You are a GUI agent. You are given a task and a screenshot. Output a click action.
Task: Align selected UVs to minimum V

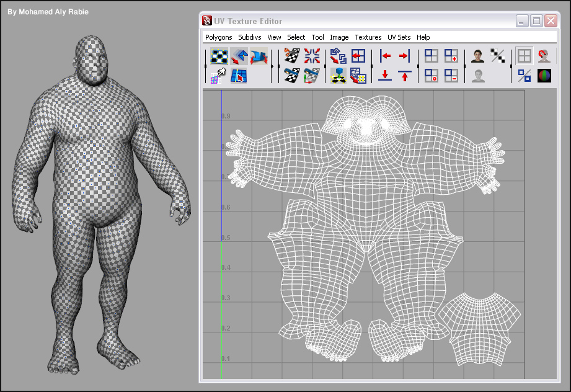[385, 76]
